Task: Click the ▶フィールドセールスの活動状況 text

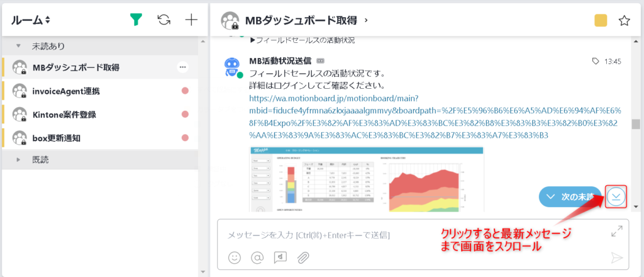Action: coord(303,40)
